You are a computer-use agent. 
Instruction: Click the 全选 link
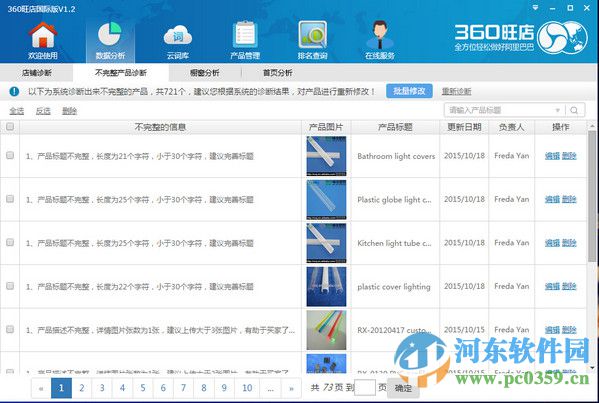tap(17, 111)
